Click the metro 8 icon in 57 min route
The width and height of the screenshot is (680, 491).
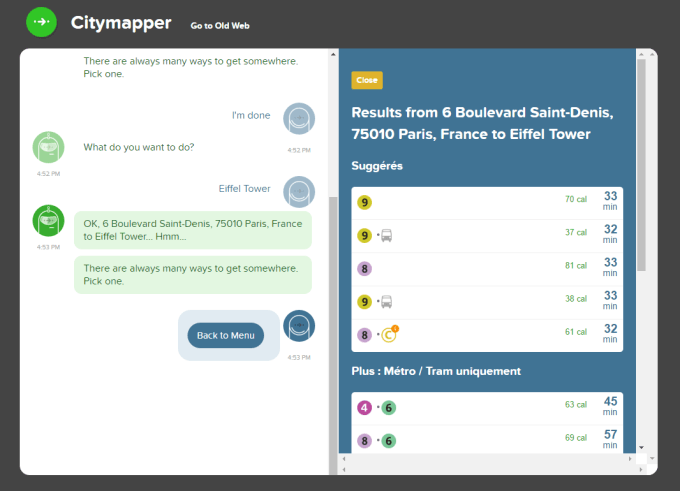click(x=364, y=441)
